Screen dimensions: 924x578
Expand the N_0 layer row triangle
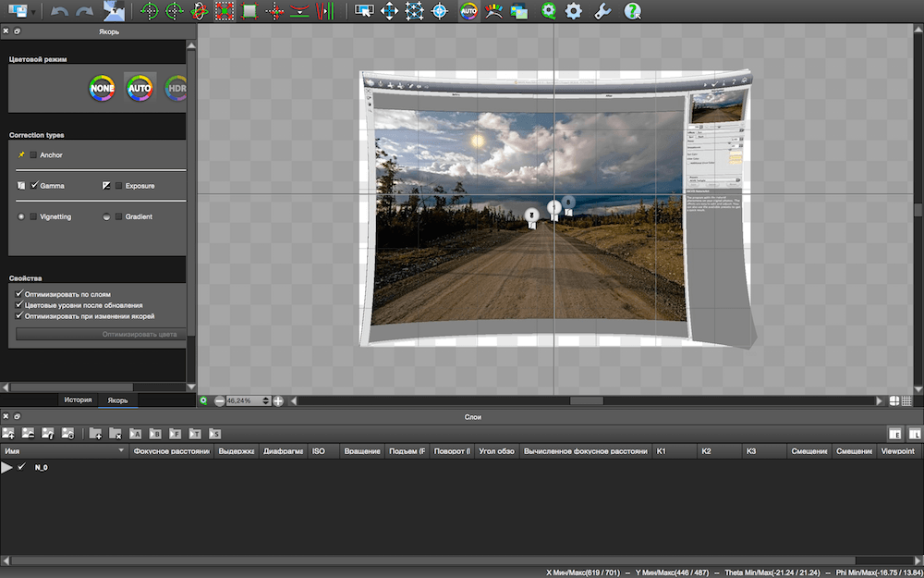7,467
